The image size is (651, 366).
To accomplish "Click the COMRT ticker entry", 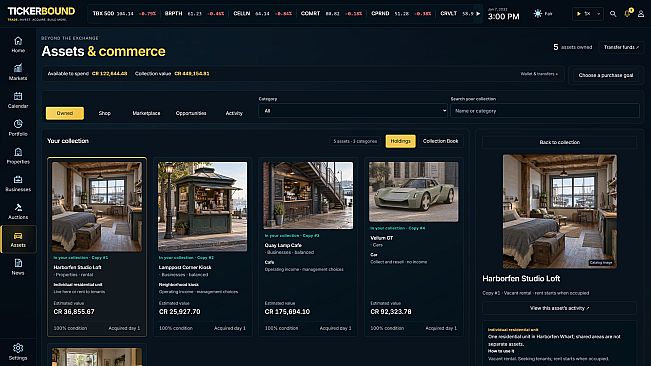I will tap(331, 14).
